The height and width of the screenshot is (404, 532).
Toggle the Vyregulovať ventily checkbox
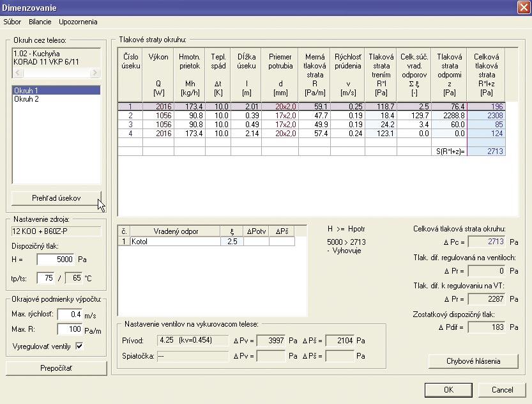tap(79, 346)
